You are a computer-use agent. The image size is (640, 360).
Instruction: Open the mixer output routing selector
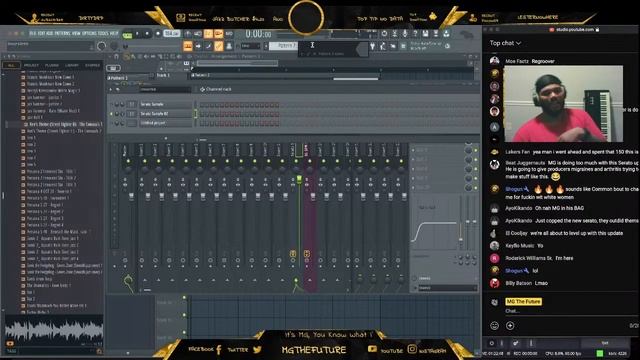(x=447, y=288)
